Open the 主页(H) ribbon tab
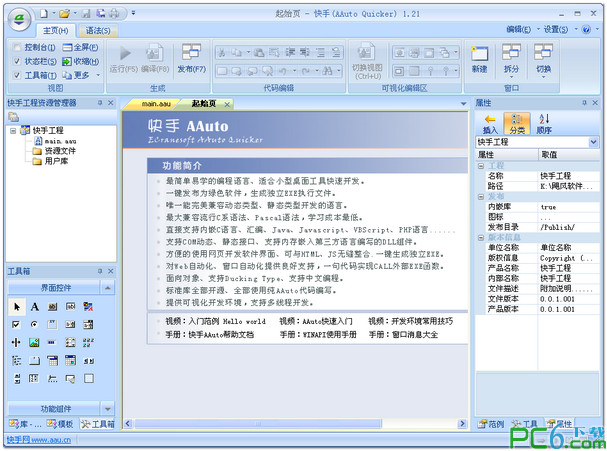 click(55, 31)
